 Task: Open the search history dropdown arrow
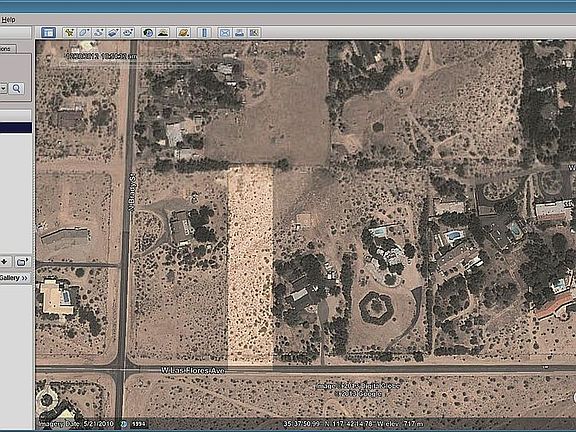pos(3,89)
